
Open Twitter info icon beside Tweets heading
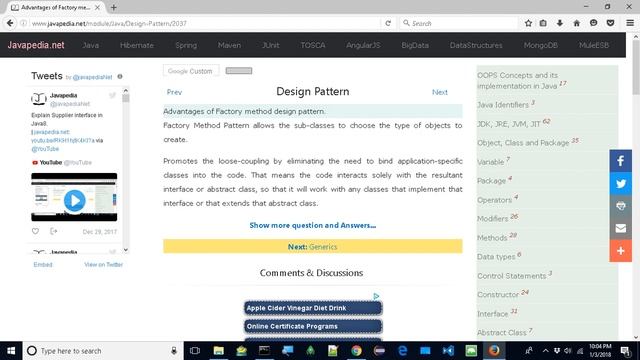click(x=120, y=76)
